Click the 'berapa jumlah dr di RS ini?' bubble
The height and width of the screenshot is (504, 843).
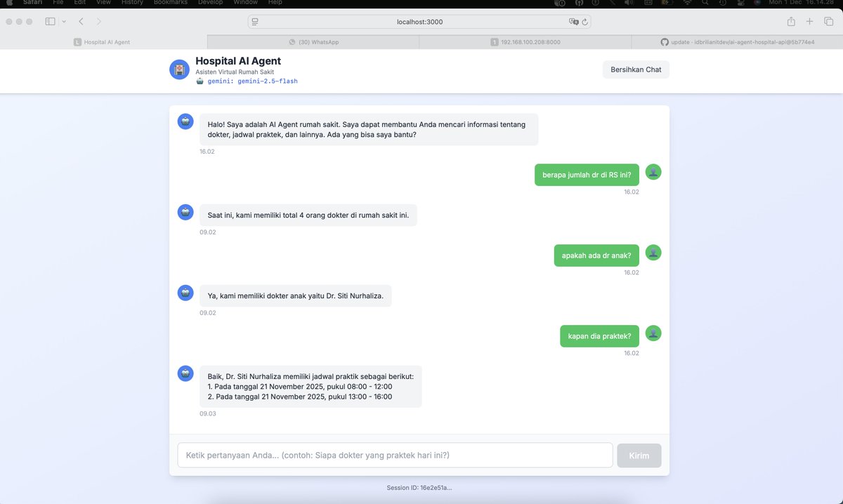(587, 175)
